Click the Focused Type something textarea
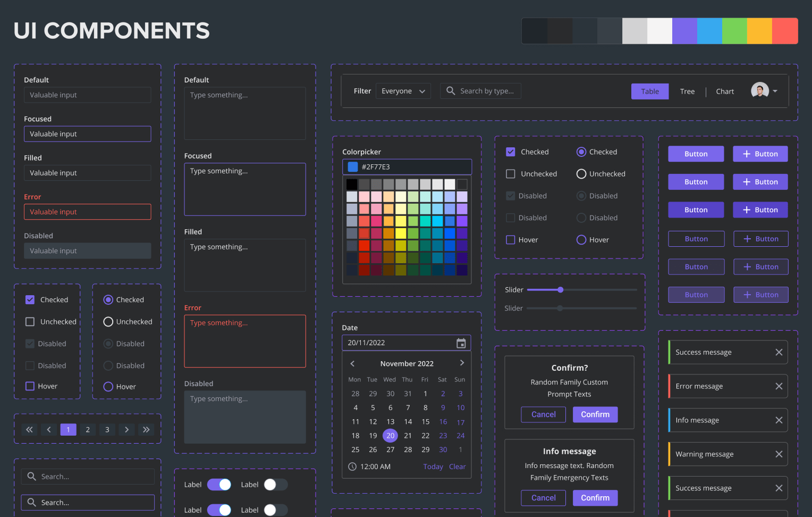 pos(245,189)
